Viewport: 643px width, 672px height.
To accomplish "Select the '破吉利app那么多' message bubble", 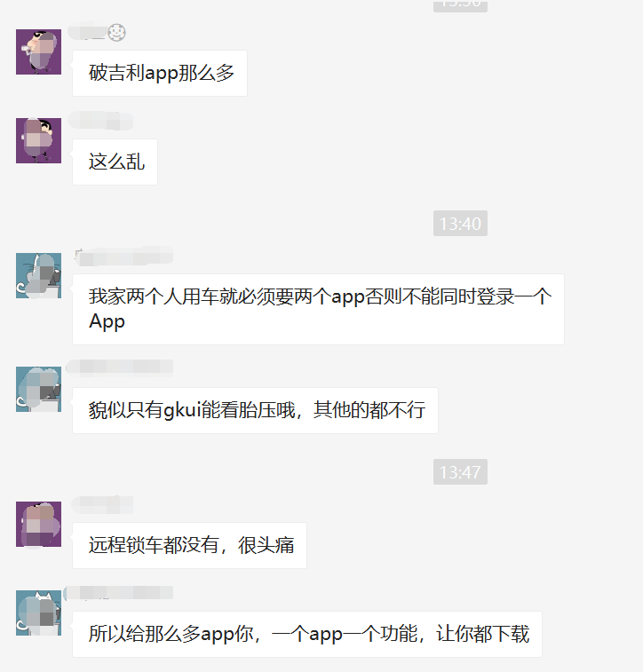I will point(160,74).
